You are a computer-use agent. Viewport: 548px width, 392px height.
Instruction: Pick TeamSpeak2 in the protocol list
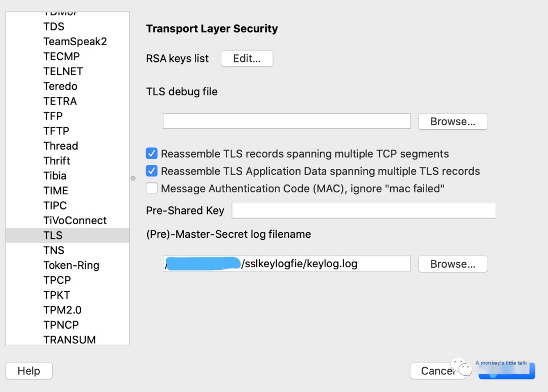coord(75,42)
